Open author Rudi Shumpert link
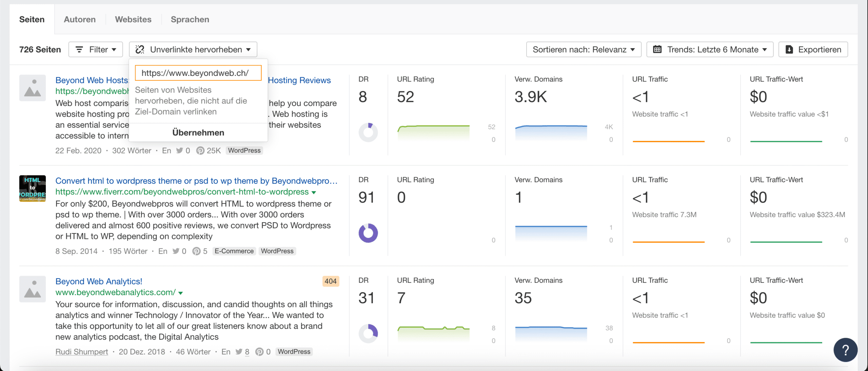The width and height of the screenshot is (868, 371). coord(82,352)
